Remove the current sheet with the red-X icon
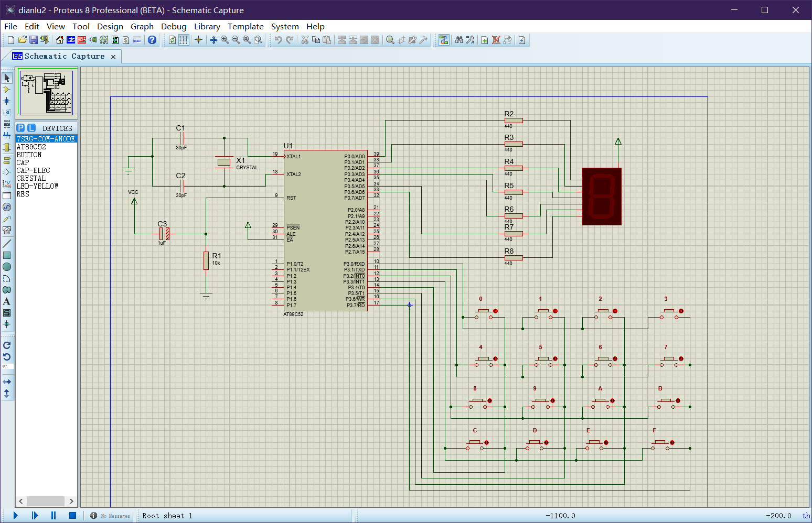The height and width of the screenshot is (523, 812). point(496,40)
